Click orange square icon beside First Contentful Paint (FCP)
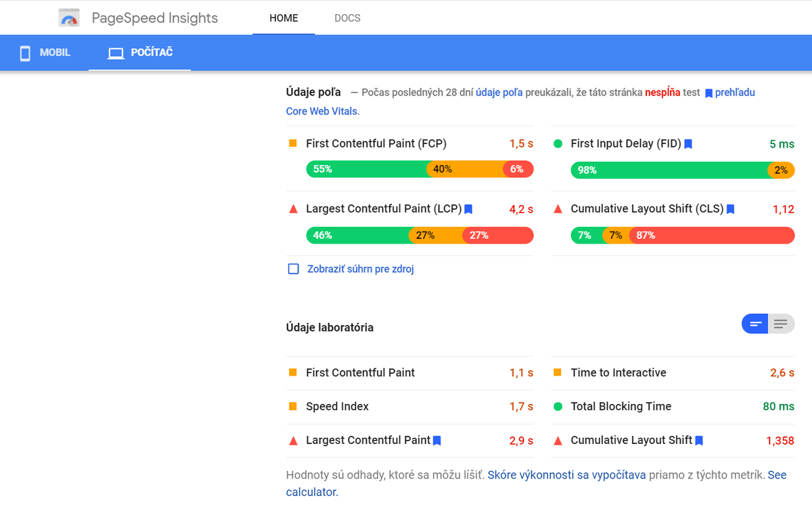 pyautogui.click(x=293, y=143)
